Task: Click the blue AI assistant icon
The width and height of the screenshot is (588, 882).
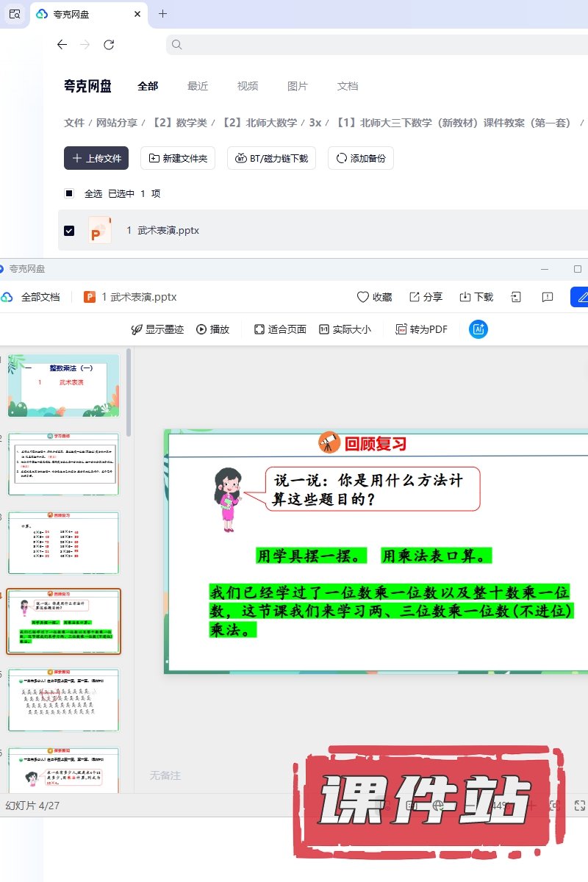Action: click(478, 329)
